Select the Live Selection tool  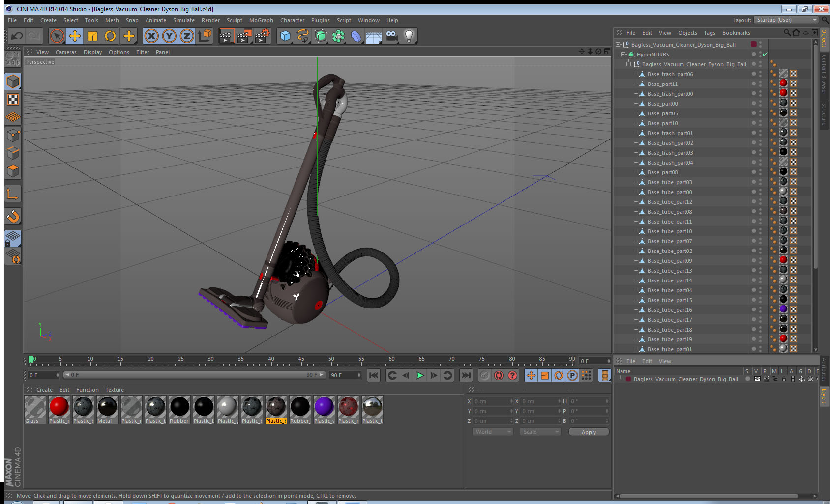pos(57,36)
